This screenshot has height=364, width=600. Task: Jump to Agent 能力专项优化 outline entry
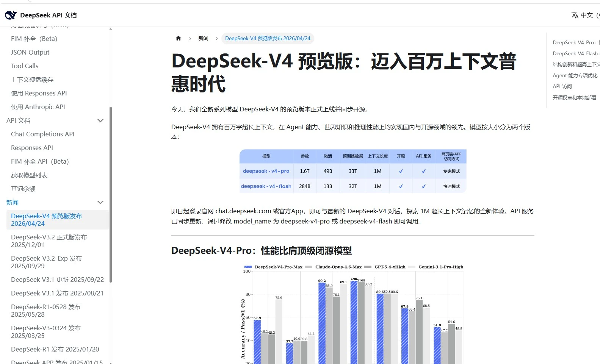(x=575, y=75)
